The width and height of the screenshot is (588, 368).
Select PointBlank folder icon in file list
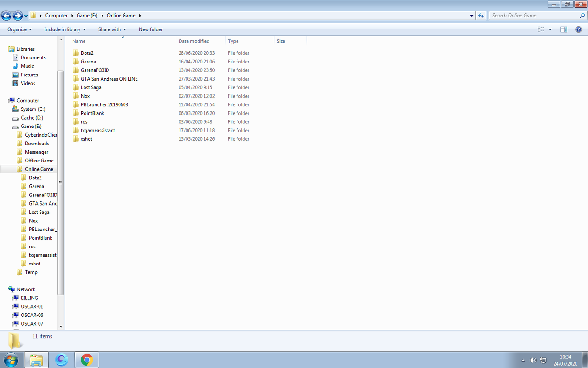coord(76,113)
